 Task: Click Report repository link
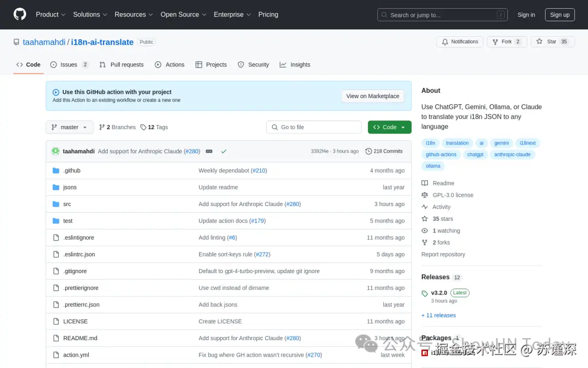pyautogui.click(x=443, y=254)
